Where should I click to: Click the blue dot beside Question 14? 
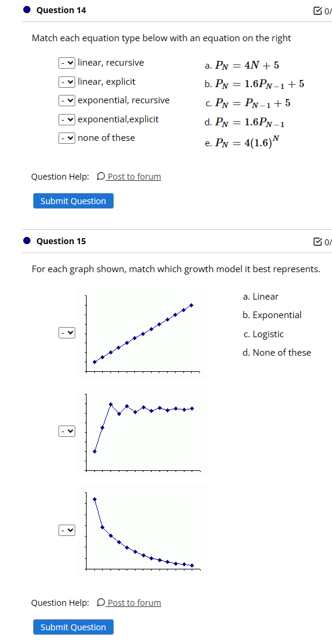tap(27, 10)
